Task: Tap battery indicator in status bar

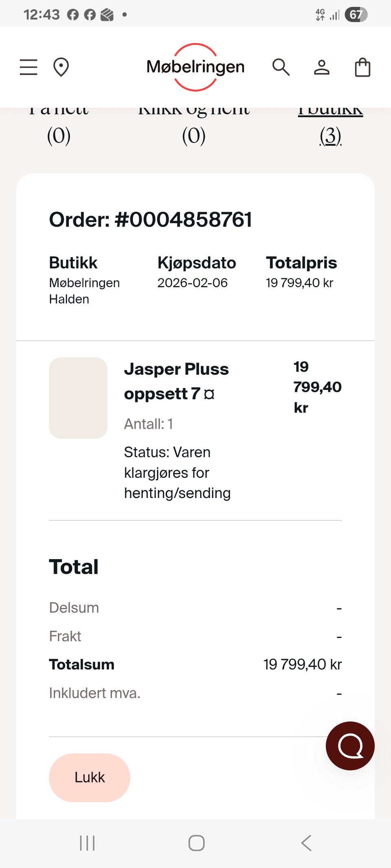Action: point(356,15)
